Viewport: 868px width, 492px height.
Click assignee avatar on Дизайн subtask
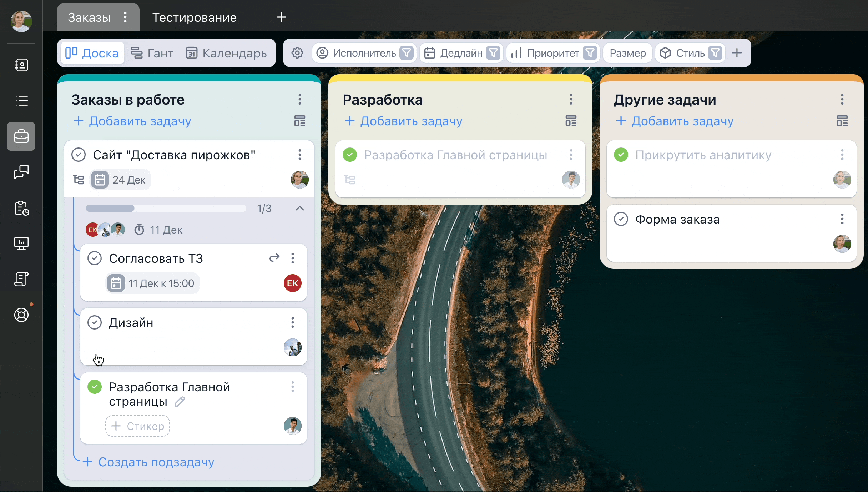coord(293,347)
